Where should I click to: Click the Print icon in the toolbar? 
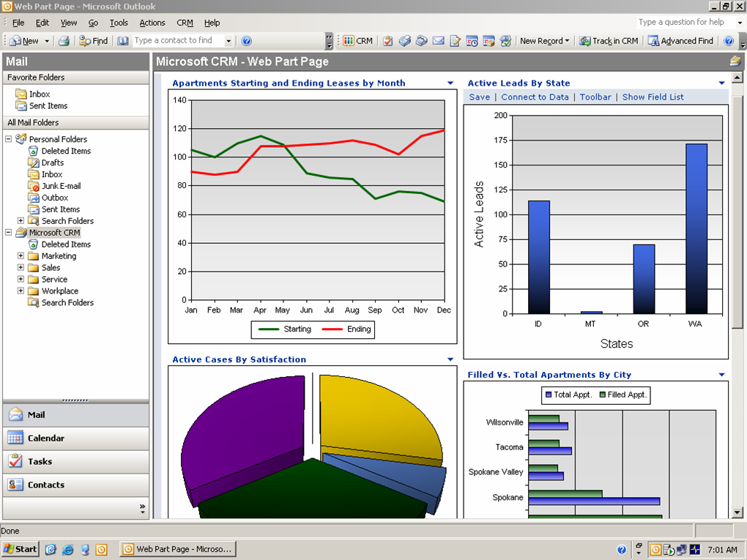pyautogui.click(x=64, y=41)
